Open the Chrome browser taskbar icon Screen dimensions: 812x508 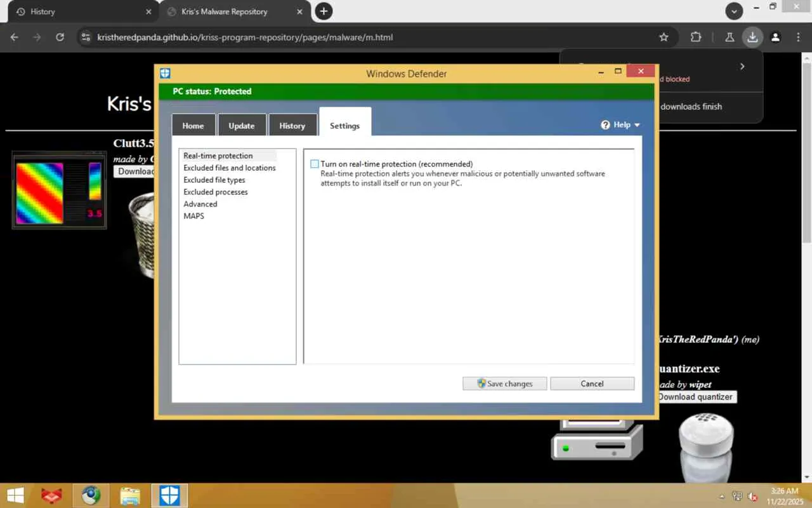click(x=91, y=495)
